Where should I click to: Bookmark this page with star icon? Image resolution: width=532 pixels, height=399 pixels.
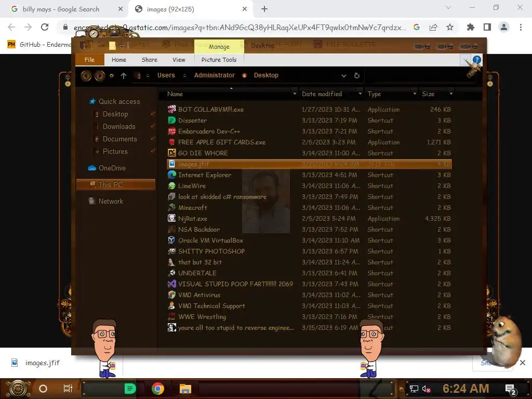pos(450,27)
